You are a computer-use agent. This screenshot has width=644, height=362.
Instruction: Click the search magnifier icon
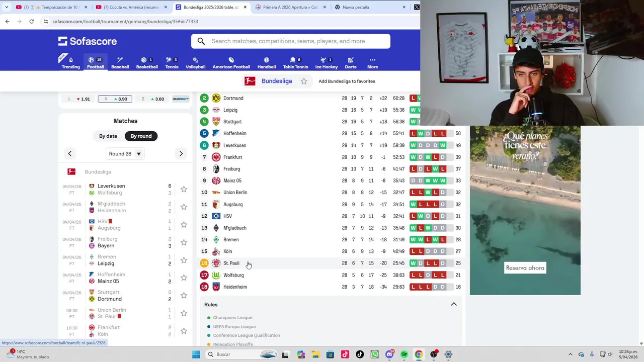[x=201, y=41]
